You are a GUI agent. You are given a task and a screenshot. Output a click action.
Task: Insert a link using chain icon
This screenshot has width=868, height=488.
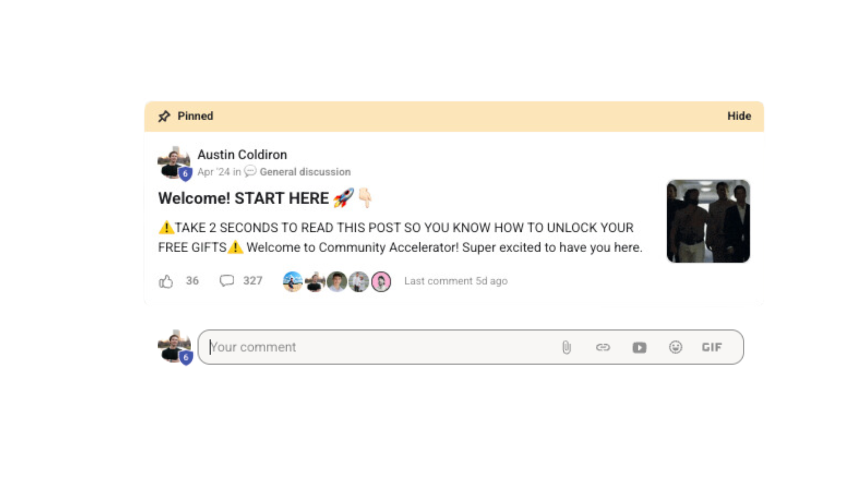tap(603, 347)
